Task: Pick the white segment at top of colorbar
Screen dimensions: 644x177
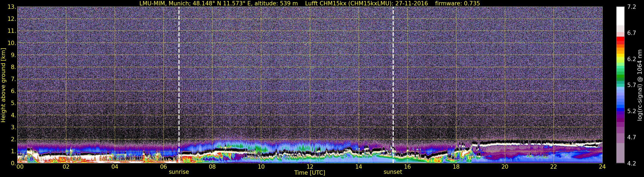Action: pyautogui.click(x=620, y=16)
